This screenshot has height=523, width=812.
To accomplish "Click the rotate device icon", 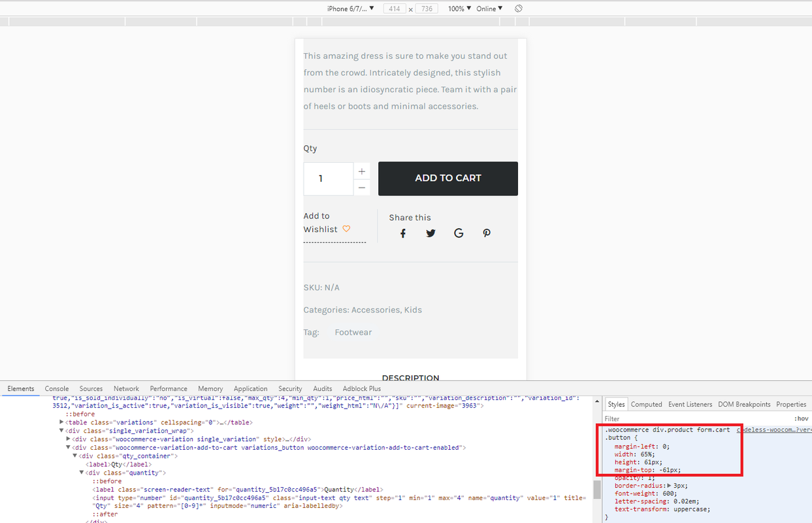I will [518, 8].
